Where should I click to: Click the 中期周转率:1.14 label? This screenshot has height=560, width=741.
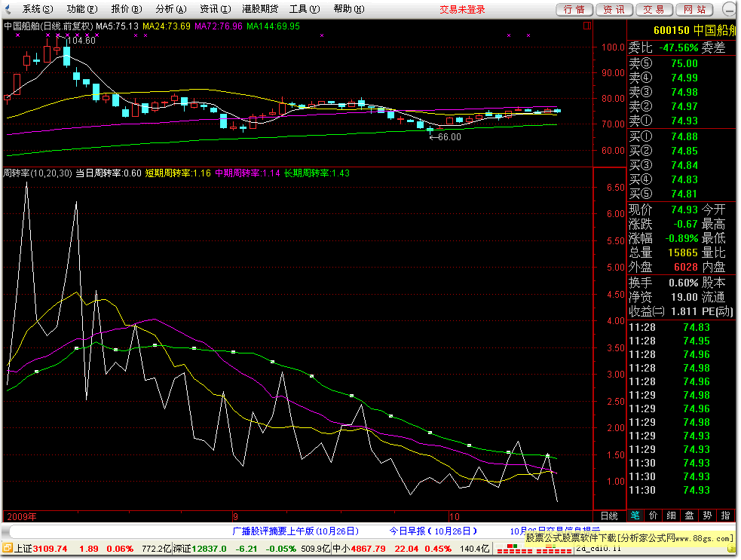point(248,173)
